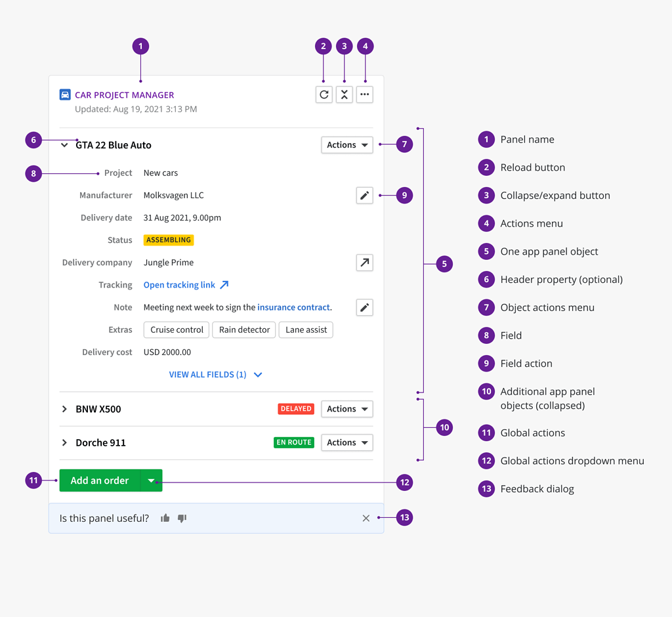672x617 pixels.
Task: Open the Add an order dropdown arrow
Action: click(x=152, y=480)
